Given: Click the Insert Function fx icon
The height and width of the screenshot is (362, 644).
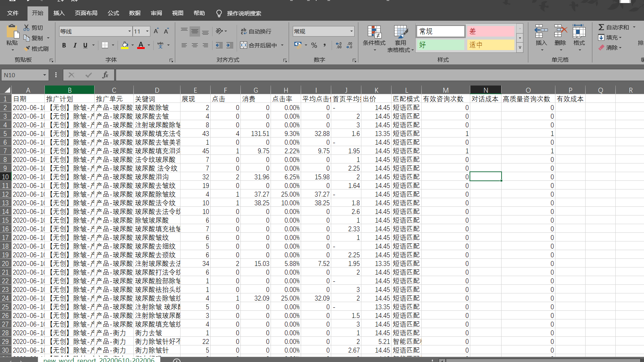Looking at the screenshot, I should (x=105, y=75).
